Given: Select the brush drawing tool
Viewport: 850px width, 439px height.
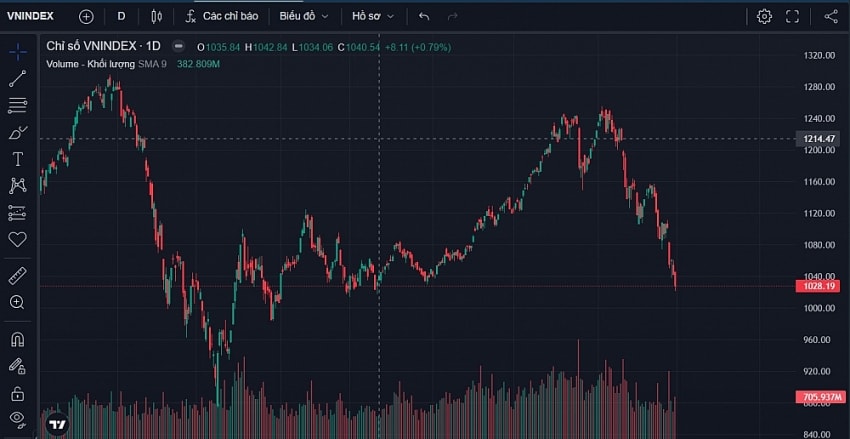Looking at the screenshot, I should point(17,132).
